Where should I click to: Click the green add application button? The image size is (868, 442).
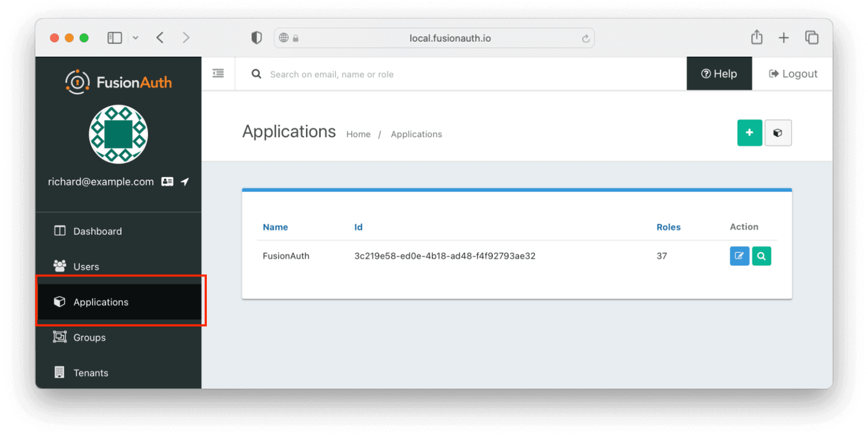(x=749, y=132)
